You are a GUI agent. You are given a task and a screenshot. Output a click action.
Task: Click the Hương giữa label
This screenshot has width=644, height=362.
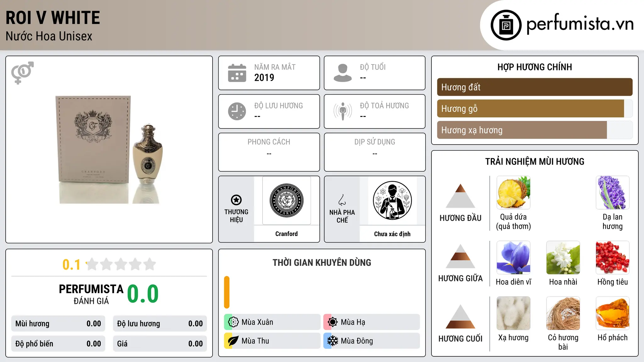(x=460, y=278)
